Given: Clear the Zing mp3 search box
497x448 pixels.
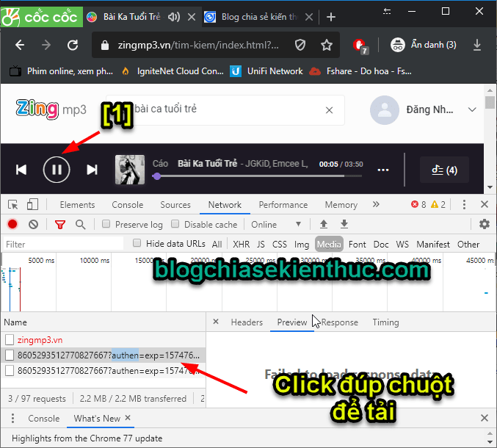Looking at the screenshot, I should coord(330,110).
